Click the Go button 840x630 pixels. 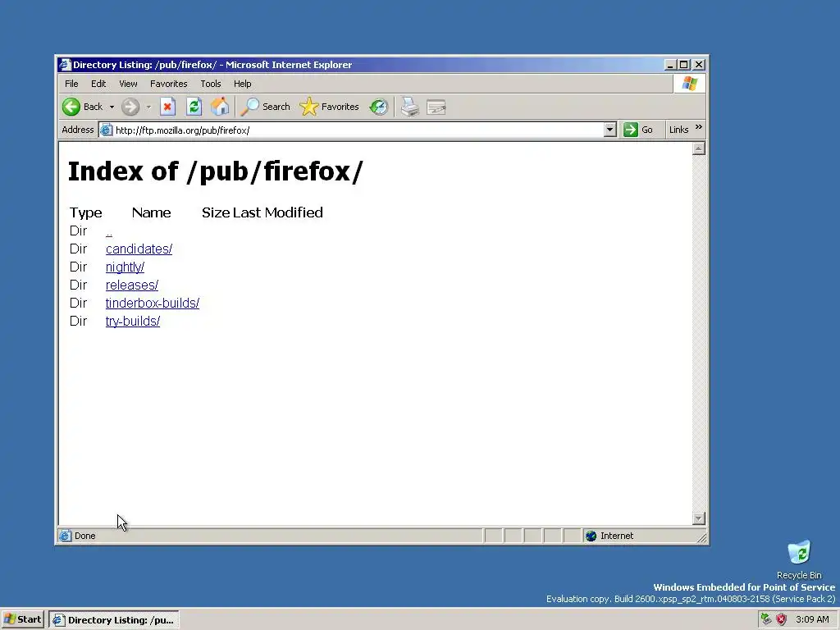coord(639,130)
